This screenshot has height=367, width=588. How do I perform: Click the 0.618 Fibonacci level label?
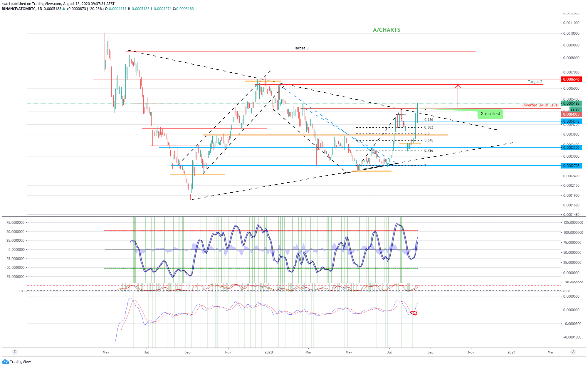[429, 140]
